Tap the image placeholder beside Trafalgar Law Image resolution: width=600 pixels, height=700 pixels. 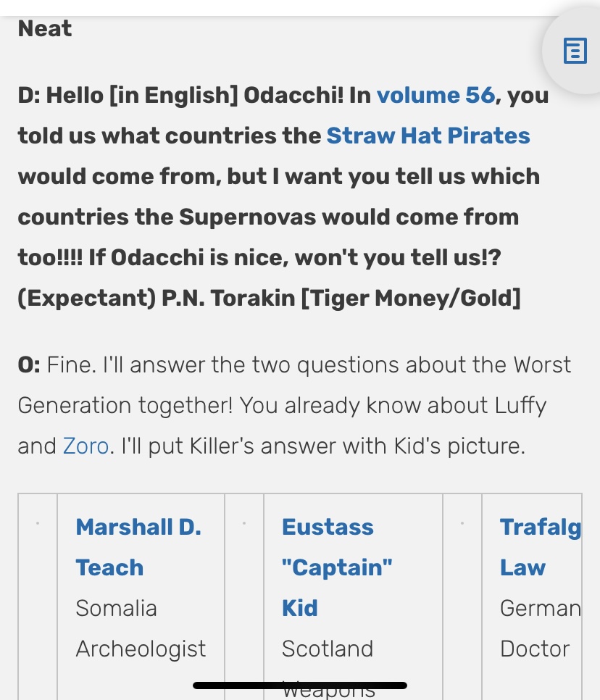(x=462, y=523)
